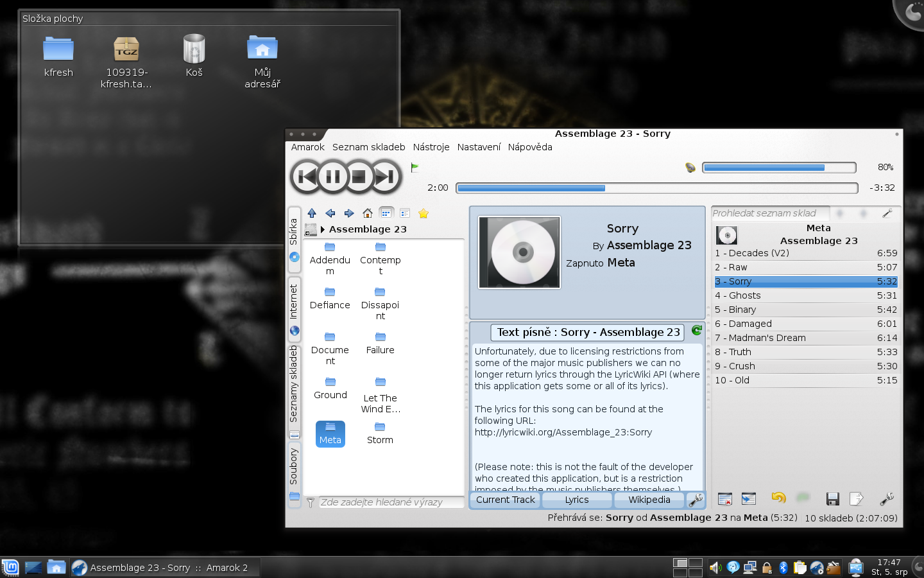The image size is (924, 578).
Task: Open the volume icon in system tray
Action: point(715,568)
